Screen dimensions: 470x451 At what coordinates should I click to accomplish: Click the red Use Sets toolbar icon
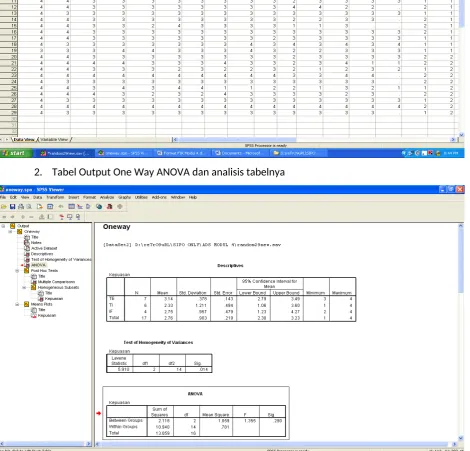(x=109, y=207)
